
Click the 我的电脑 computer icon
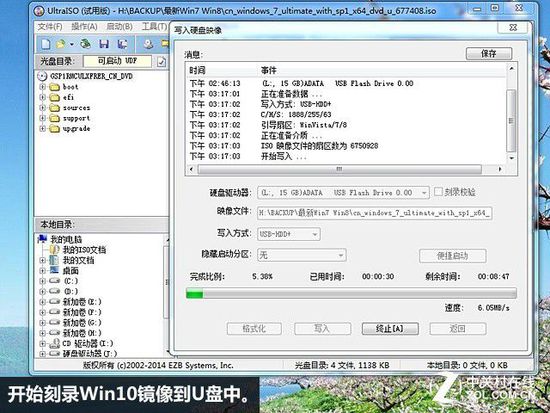[x=42, y=239]
